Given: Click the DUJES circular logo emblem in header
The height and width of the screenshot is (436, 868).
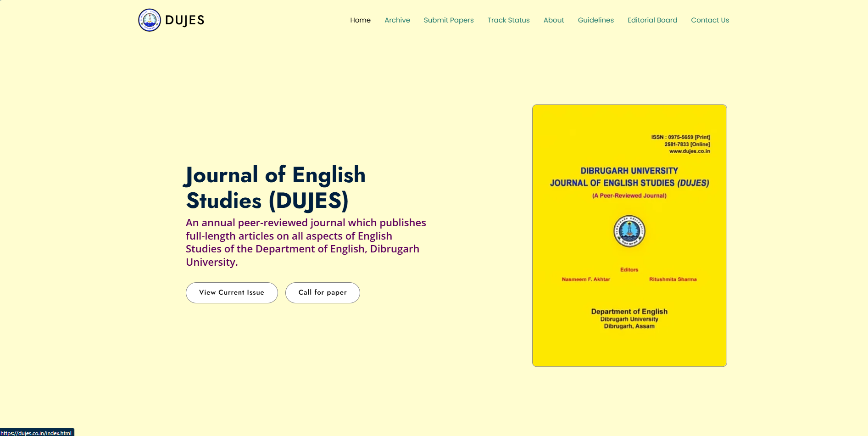Looking at the screenshot, I should (x=149, y=20).
